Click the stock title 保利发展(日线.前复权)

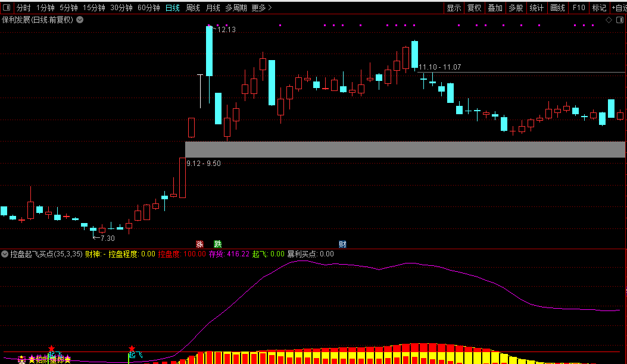(38, 20)
